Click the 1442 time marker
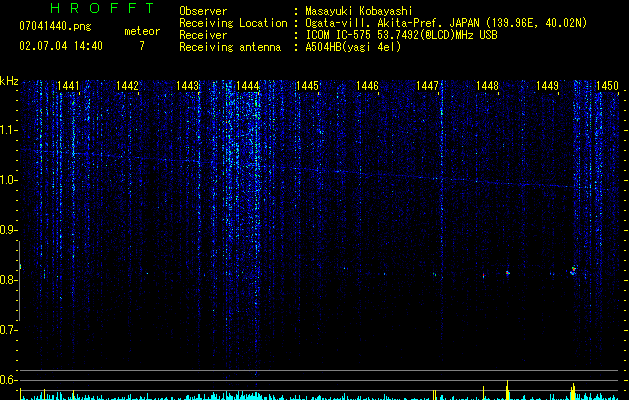 [128, 85]
